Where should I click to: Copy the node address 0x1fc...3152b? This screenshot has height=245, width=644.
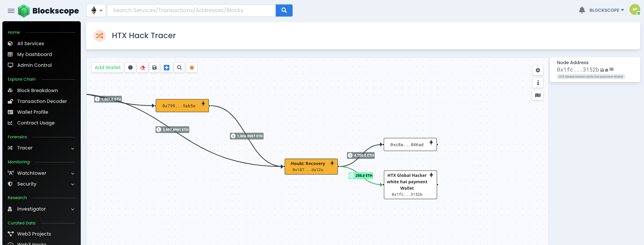pos(606,70)
